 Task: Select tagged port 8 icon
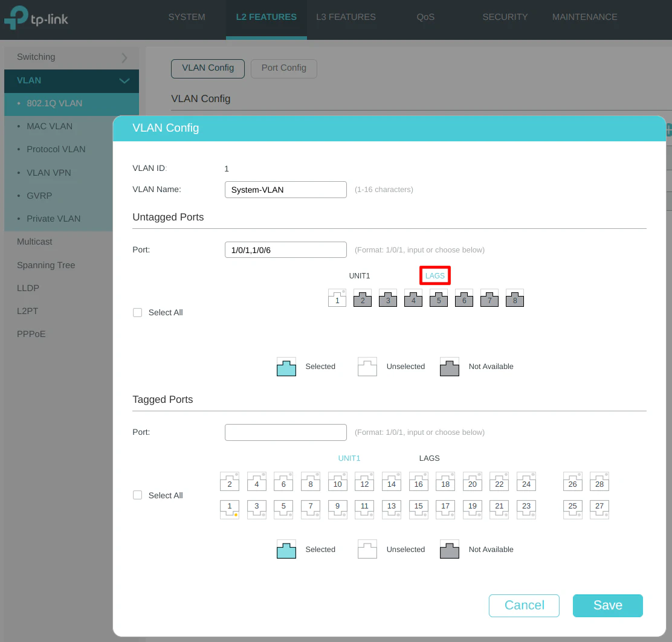311,481
